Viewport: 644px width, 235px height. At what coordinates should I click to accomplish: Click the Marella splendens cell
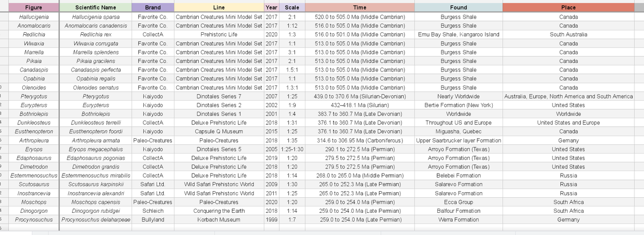tap(96, 52)
